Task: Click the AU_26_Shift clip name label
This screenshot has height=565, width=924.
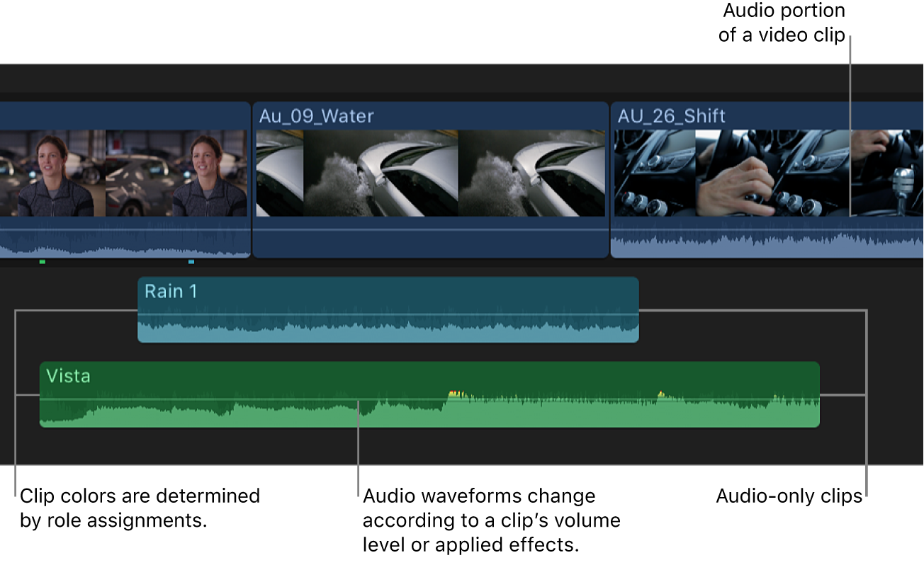Action: [x=670, y=115]
